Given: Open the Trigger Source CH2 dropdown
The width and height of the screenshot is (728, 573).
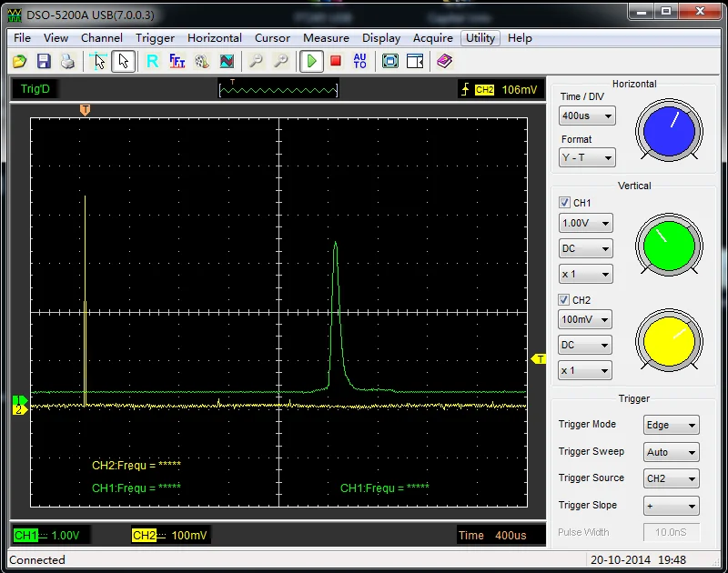Looking at the screenshot, I should pos(671,478).
